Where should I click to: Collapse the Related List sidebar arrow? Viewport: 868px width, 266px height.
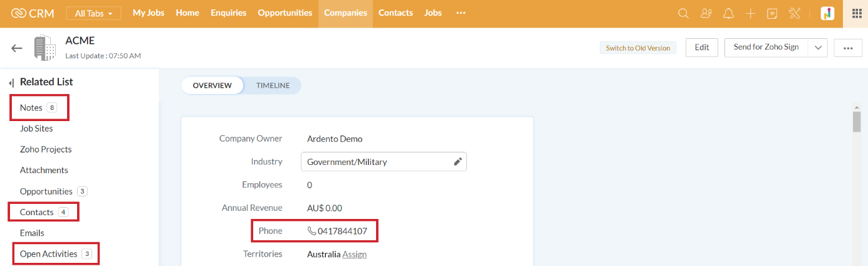click(11, 82)
